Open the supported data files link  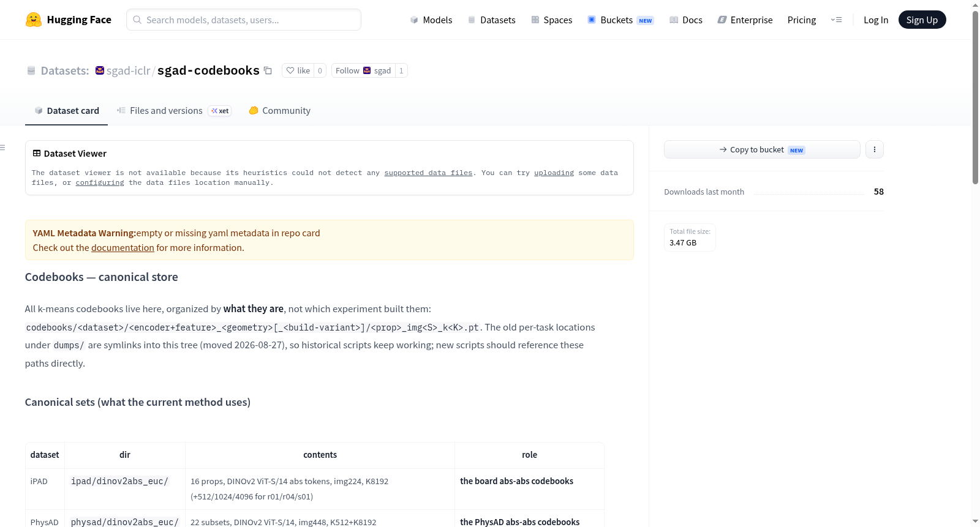(x=428, y=173)
